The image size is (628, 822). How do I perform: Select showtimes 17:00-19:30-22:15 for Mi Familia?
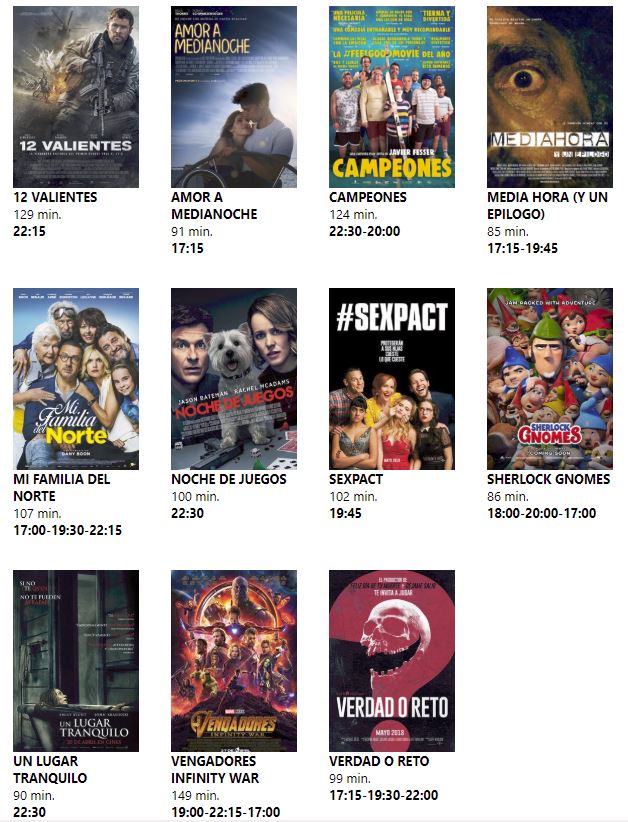pos(68,530)
